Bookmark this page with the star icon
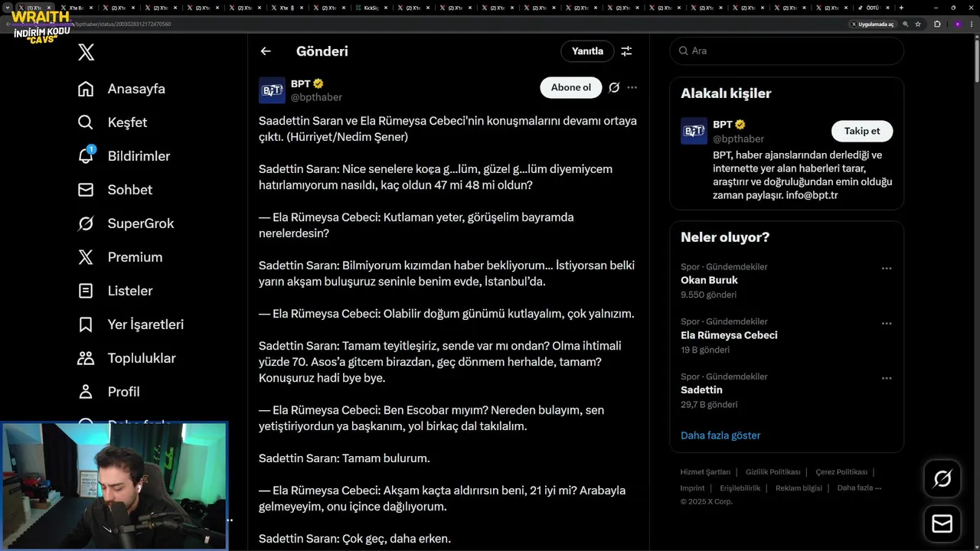This screenshot has height=551, width=980. [918, 24]
